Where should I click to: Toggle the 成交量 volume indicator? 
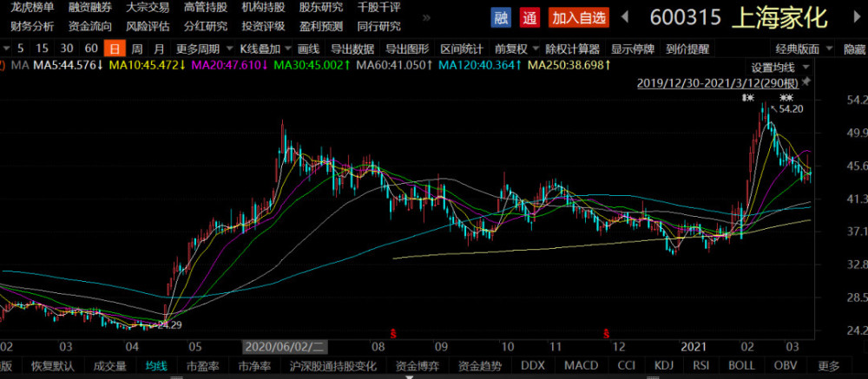109,366
